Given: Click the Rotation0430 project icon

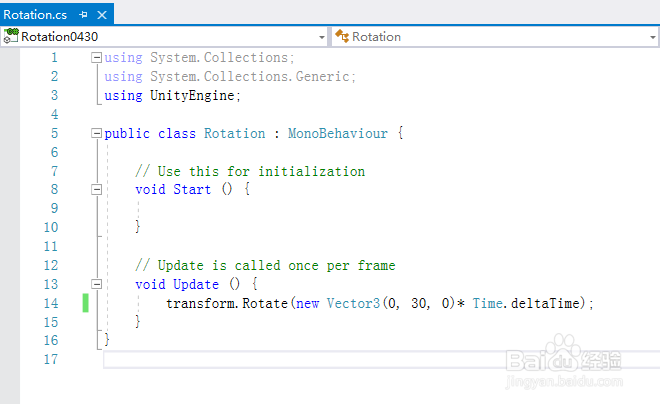Looking at the screenshot, I should [x=11, y=37].
